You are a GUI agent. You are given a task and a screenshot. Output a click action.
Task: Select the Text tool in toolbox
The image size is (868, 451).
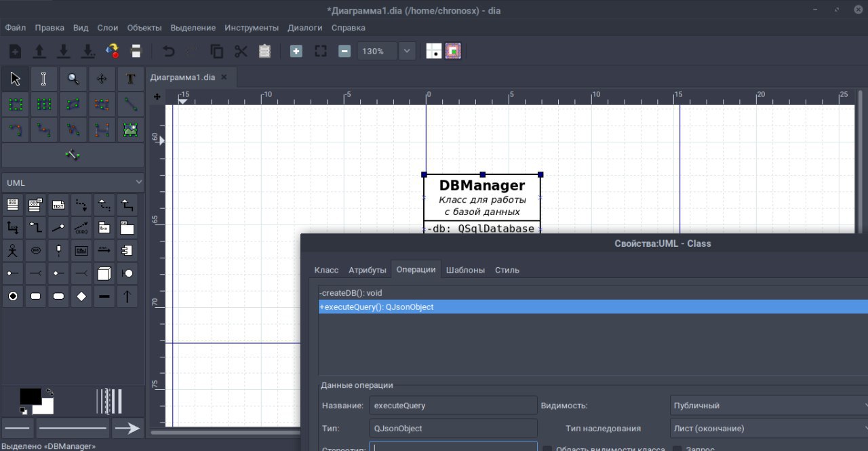(130, 79)
